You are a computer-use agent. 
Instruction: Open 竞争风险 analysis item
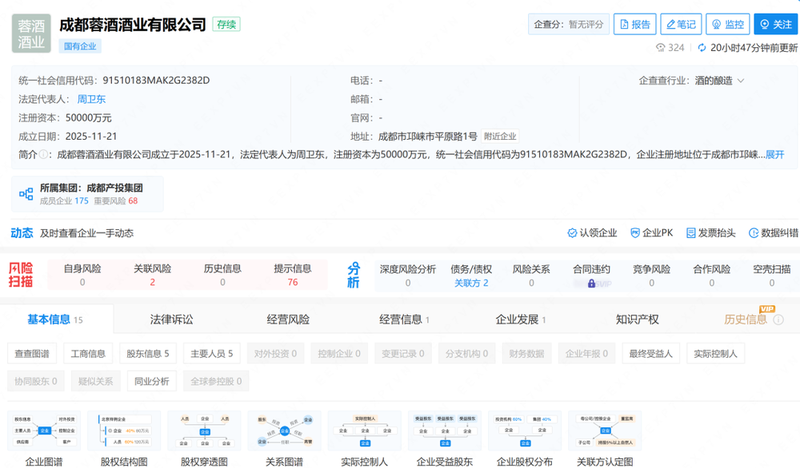(652, 276)
